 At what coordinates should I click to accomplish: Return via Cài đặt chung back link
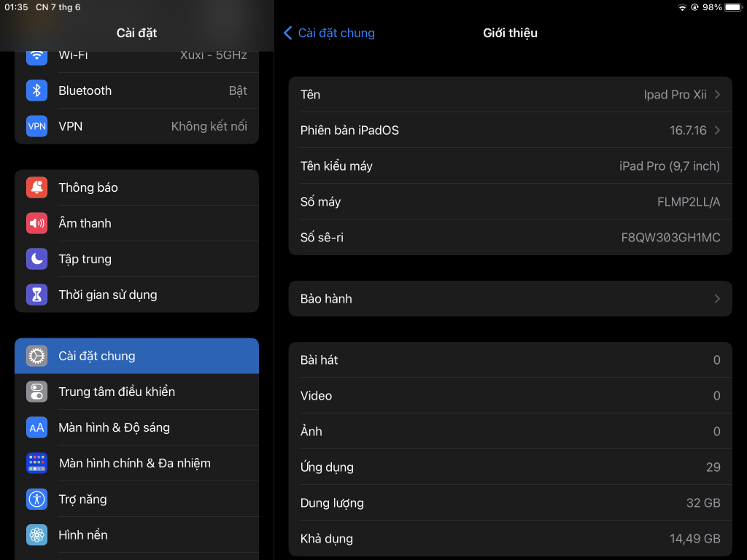[336, 33]
